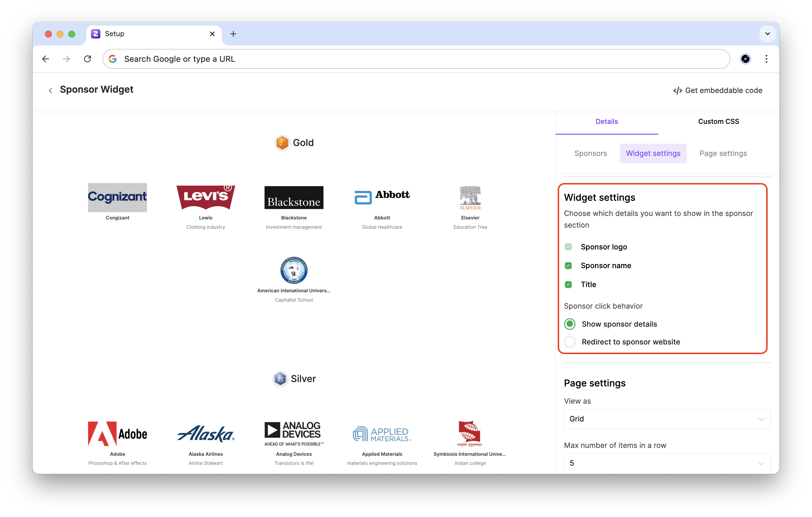This screenshot has width=812, height=517.
Task: Click the back chevron beside Sponsor Widget
Action: pyautogui.click(x=50, y=90)
